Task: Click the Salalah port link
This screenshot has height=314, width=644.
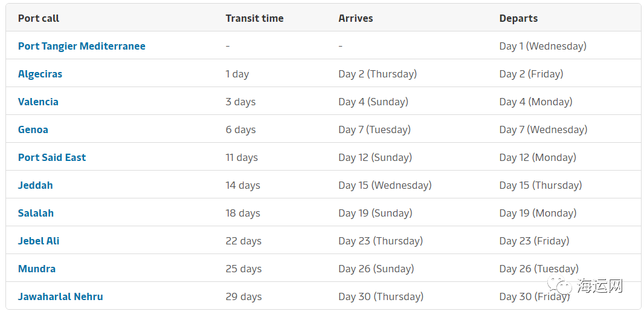Action: click(x=36, y=213)
